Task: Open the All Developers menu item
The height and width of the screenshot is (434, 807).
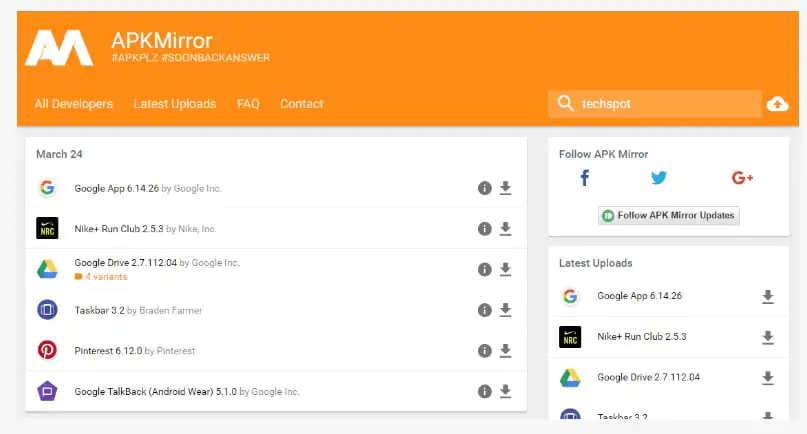Action: [x=73, y=104]
